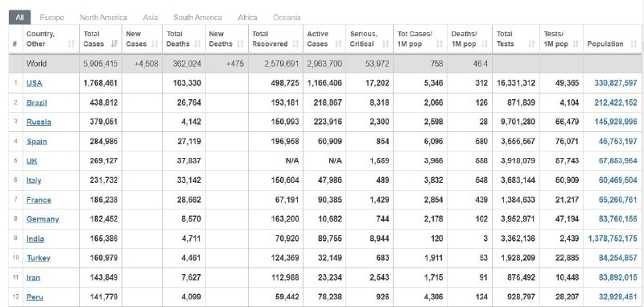644x307 pixels.
Task: Show the Oceania tab
Action: pyautogui.click(x=287, y=17)
